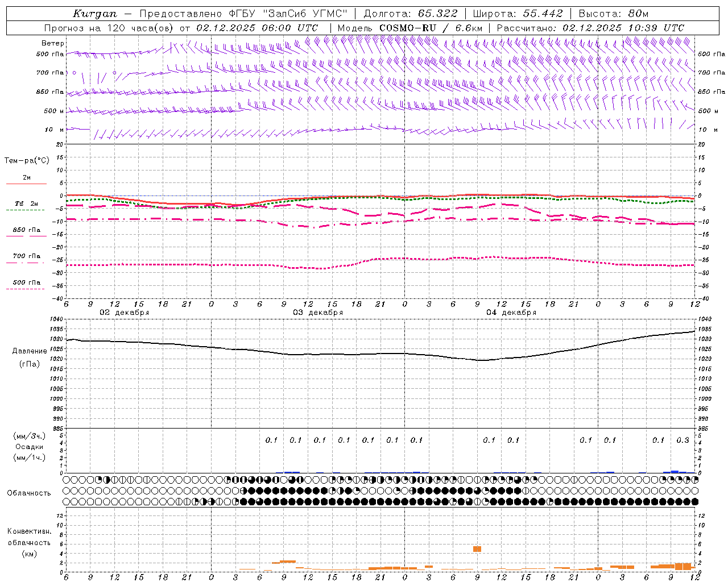Image resolution: width=728 pixels, height=582 pixels.
Task: Click the pink dotted sample under legend "500 гПа"
Action: (x=26, y=289)
